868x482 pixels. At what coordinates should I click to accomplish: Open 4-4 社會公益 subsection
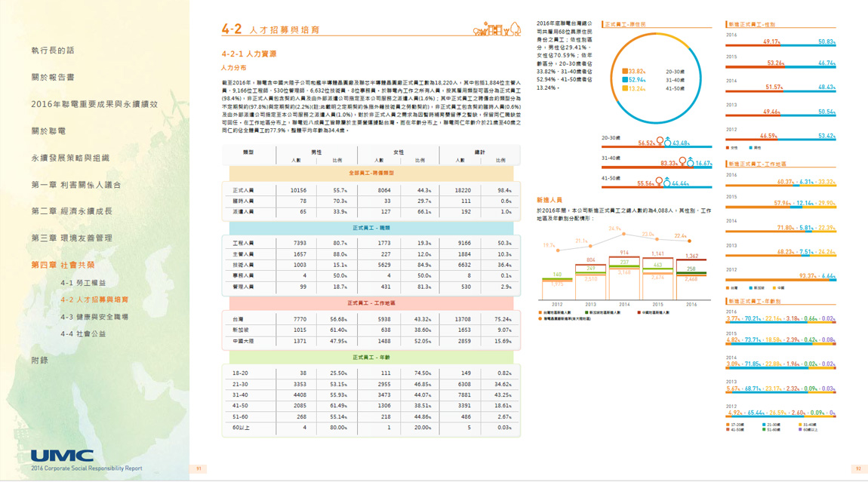click(x=83, y=333)
